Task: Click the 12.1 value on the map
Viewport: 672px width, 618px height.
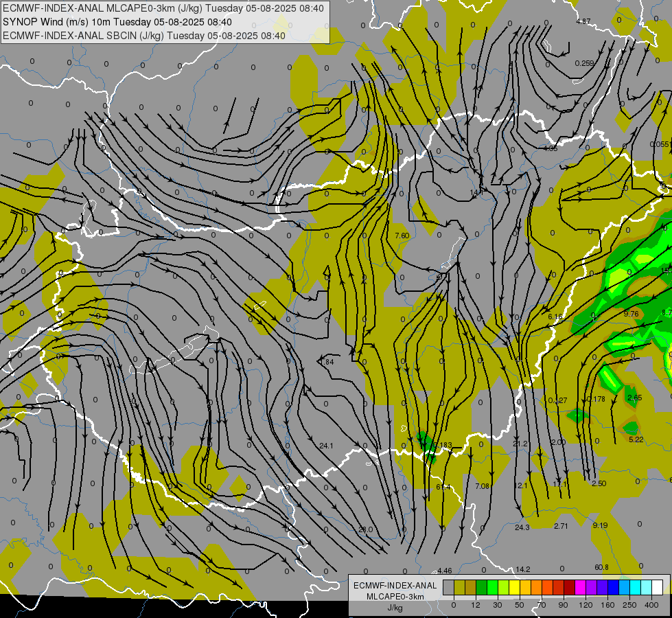Action: tap(520, 485)
